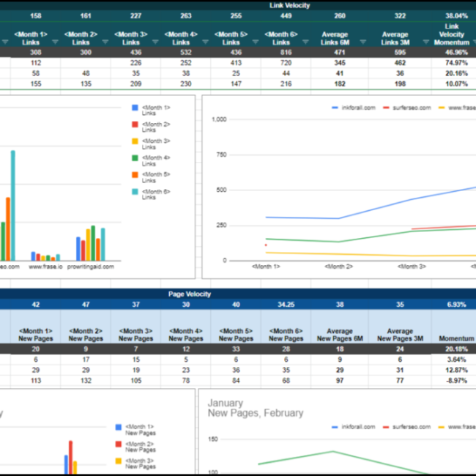This screenshot has width=476, height=476.
Task: Click yellow Month 3 New Pages legend swatch
Action: point(119,461)
